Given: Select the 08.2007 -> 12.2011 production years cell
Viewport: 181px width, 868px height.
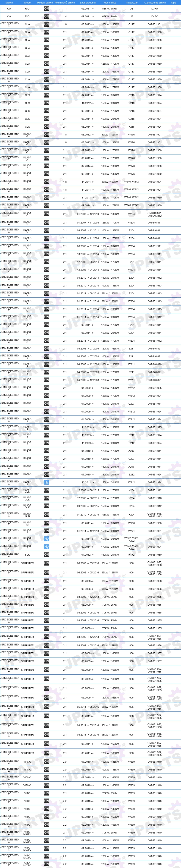Looking at the screenshot, I should (x=88, y=230).
